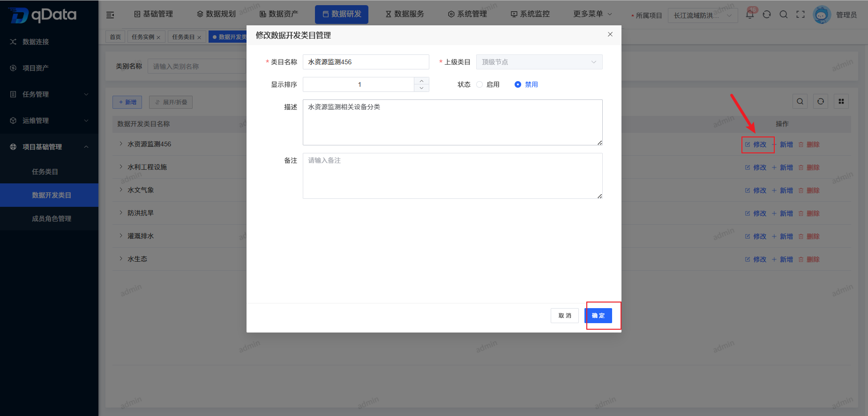This screenshot has width=868, height=416.
Task: Collapse the sidebar with the hamburger icon
Action: click(110, 15)
